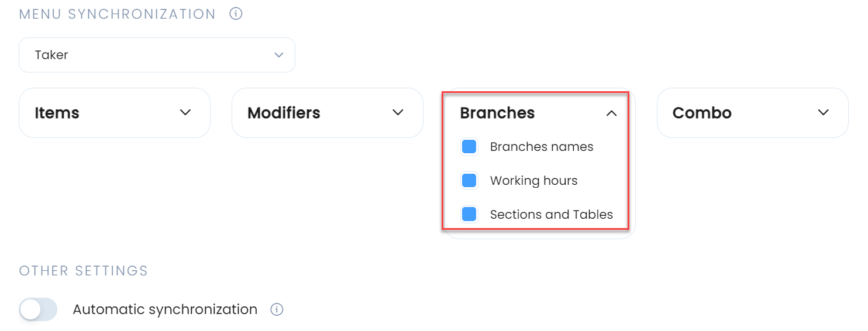
Task: Open the Items sync options panel
Action: (115, 113)
